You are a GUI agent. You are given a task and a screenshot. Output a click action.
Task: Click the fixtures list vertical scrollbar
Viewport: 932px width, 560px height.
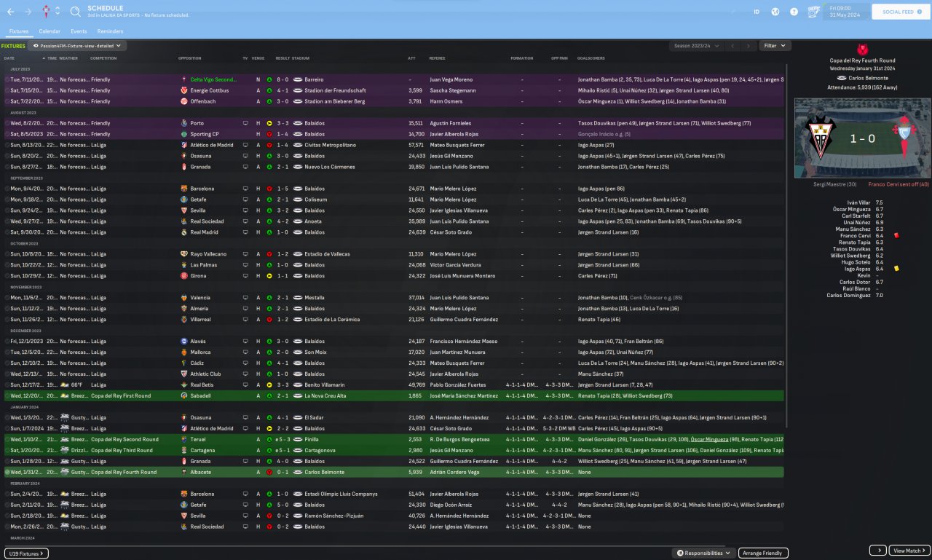tap(786, 248)
